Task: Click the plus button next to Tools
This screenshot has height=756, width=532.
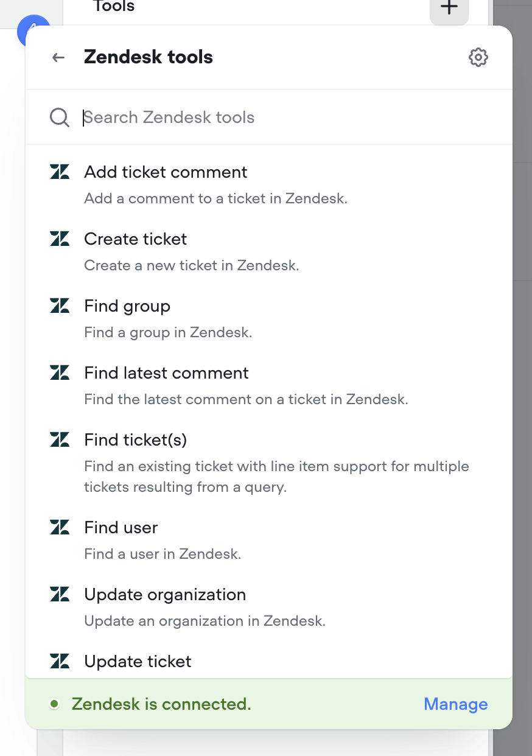Action: tap(449, 8)
